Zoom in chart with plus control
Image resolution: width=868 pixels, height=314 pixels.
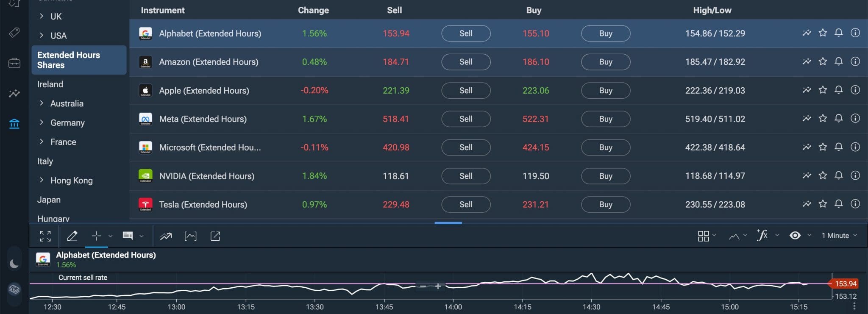(438, 286)
